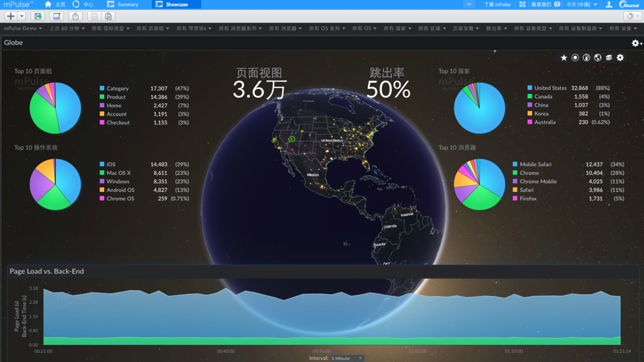Open the 中文 (中国) language dropdown

(x=581, y=5)
